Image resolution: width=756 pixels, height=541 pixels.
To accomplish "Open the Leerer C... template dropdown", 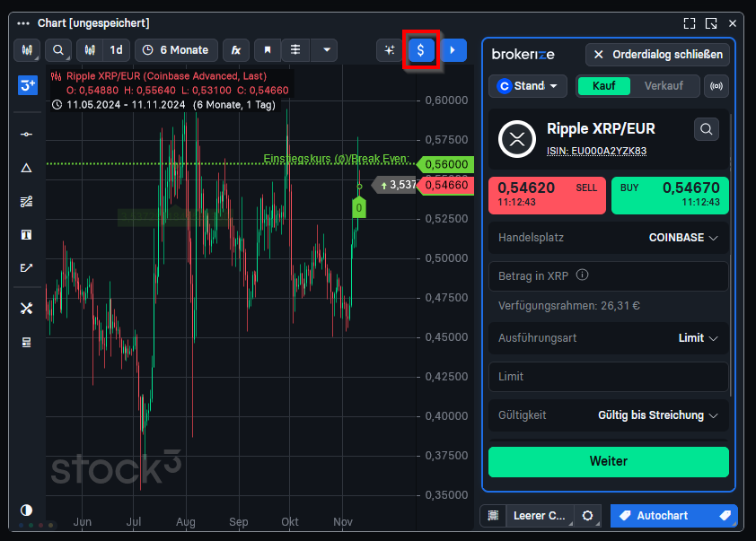I will [540, 516].
